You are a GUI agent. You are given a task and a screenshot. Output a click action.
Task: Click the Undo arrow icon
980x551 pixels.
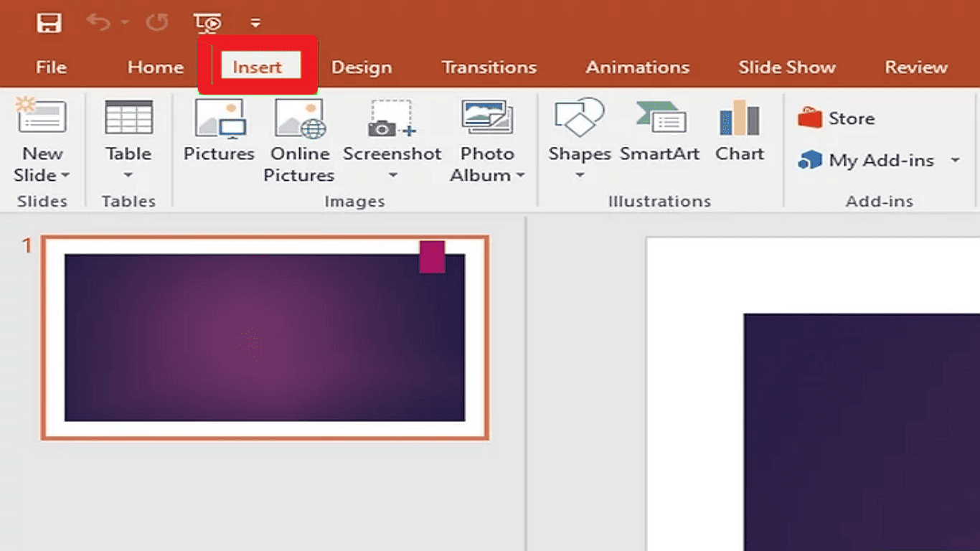pos(98,23)
